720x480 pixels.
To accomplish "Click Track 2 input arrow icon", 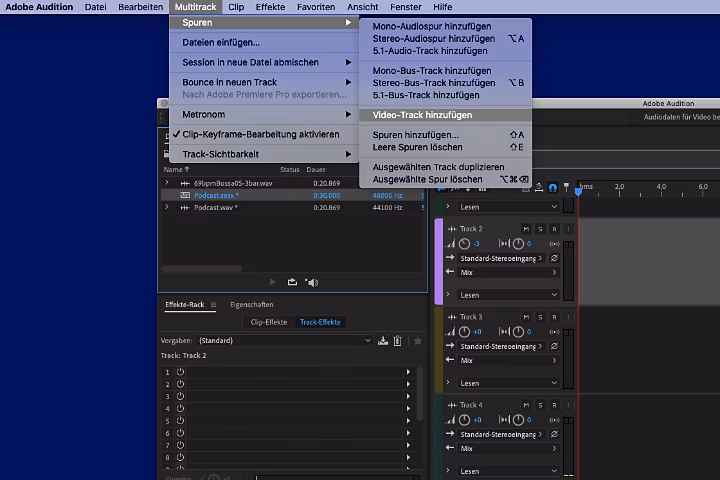I will point(450,258).
